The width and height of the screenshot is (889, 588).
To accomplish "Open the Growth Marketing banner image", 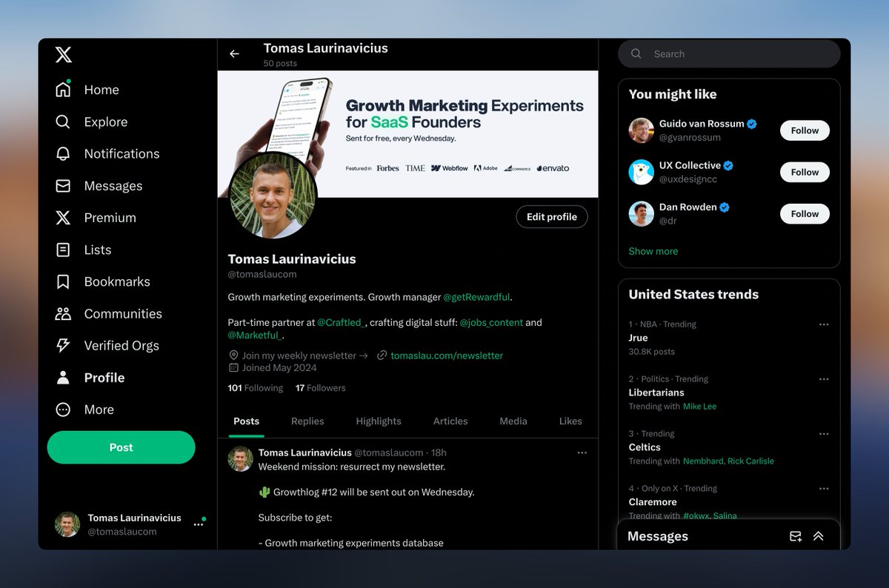I will coord(407,134).
